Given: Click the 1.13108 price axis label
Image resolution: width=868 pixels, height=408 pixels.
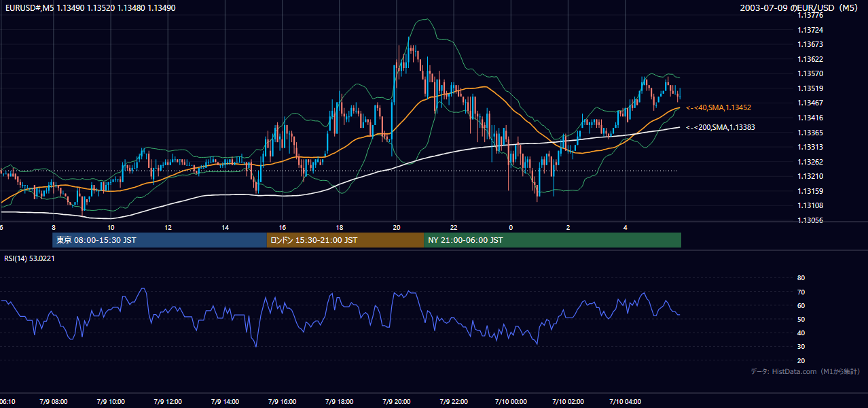Looking at the screenshot, I should 810,205.
